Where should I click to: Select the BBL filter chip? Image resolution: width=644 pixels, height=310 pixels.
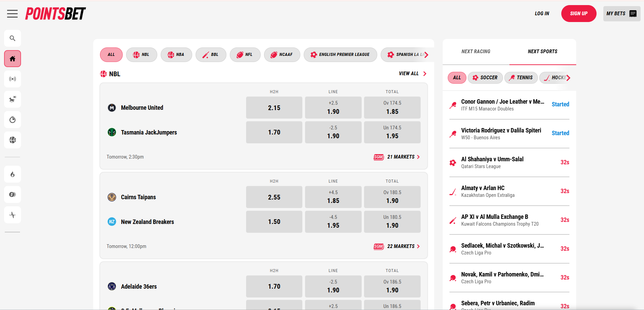tap(211, 55)
